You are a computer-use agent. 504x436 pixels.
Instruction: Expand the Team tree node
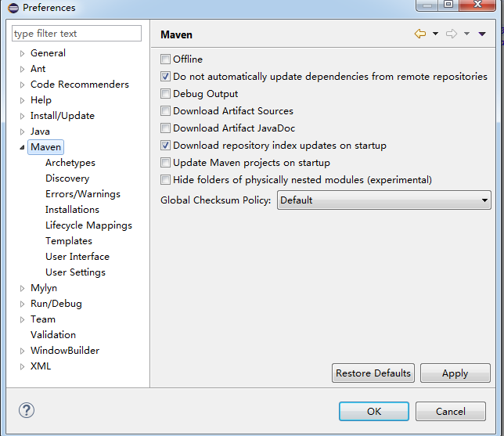[x=22, y=319]
